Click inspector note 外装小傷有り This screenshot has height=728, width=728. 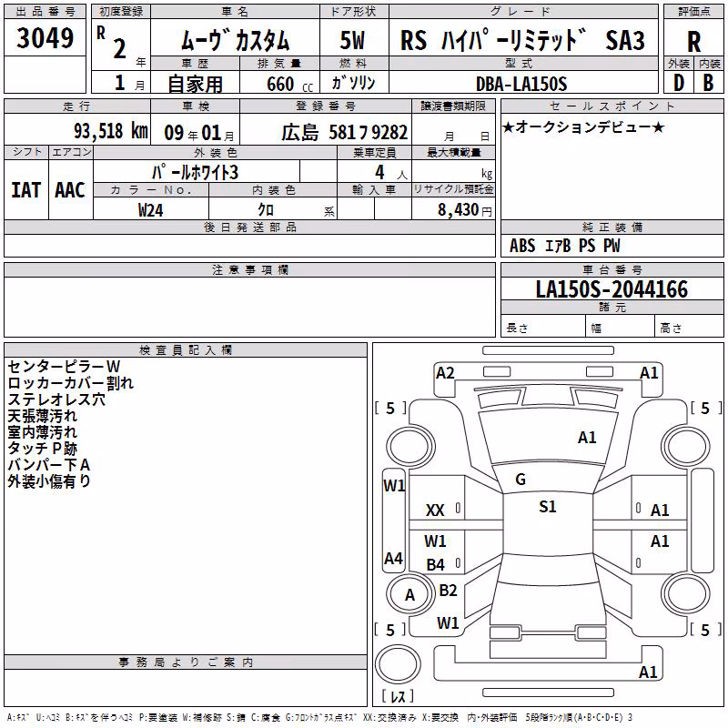point(49,481)
